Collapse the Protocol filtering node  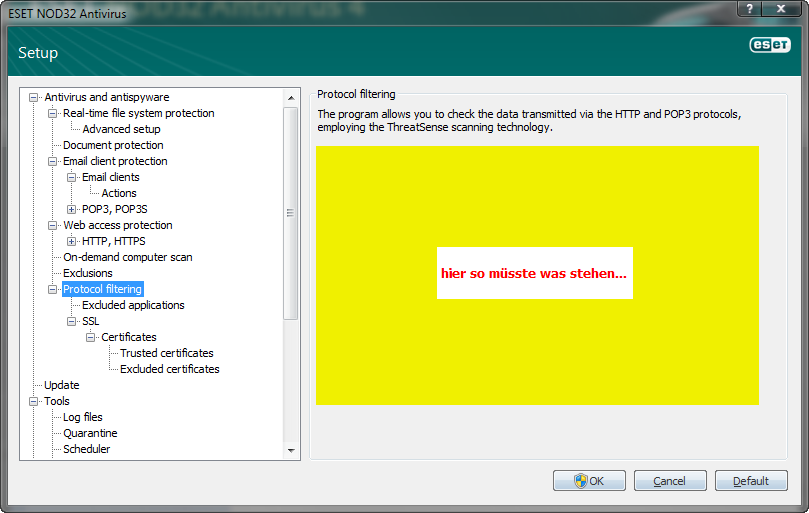coord(52,290)
